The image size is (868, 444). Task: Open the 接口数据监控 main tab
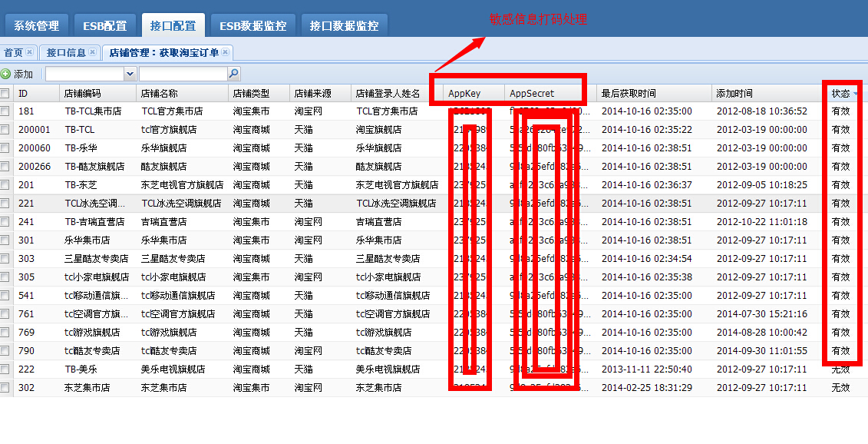(x=344, y=25)
